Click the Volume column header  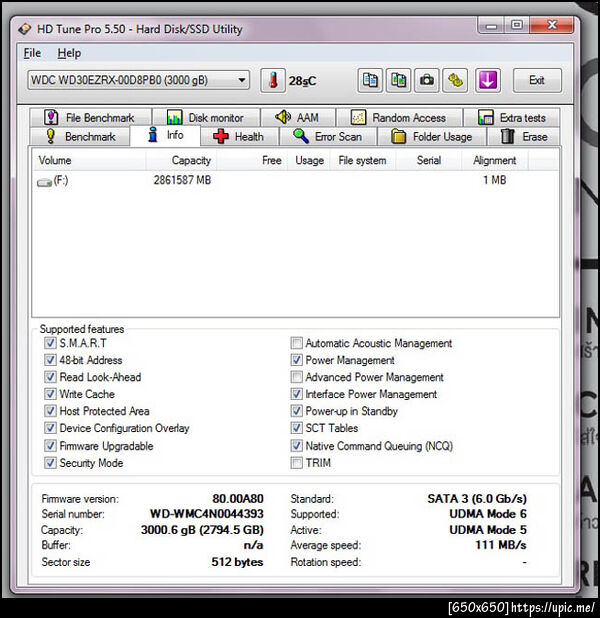click(x=89, y=160)
